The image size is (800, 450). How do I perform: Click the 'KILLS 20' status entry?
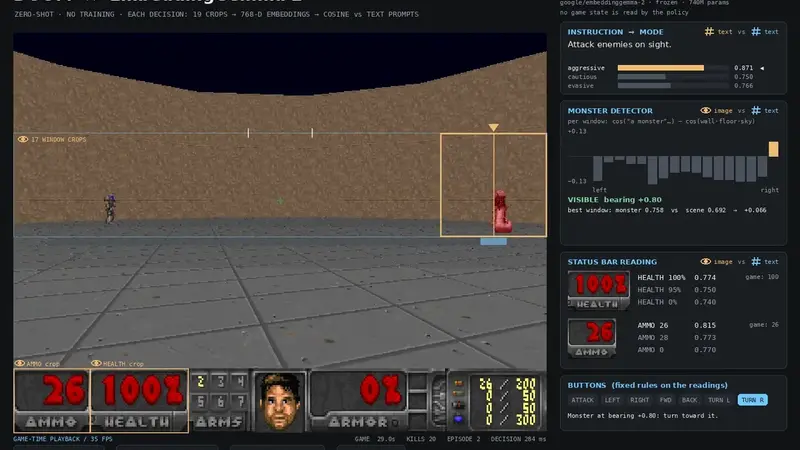click(421, 439)
